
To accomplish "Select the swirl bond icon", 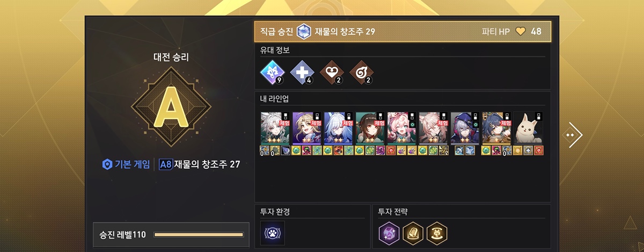I will coord(360,73).
